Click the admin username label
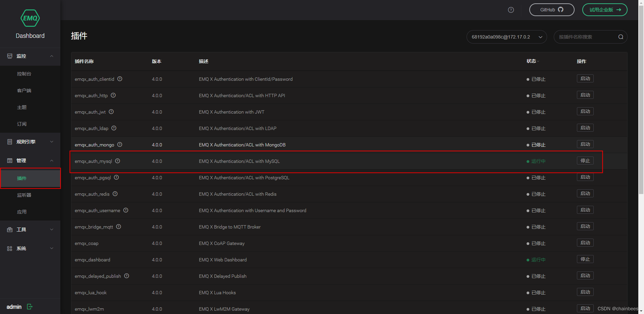The height and width of the screenshot is (314, 644). (14, 307)
